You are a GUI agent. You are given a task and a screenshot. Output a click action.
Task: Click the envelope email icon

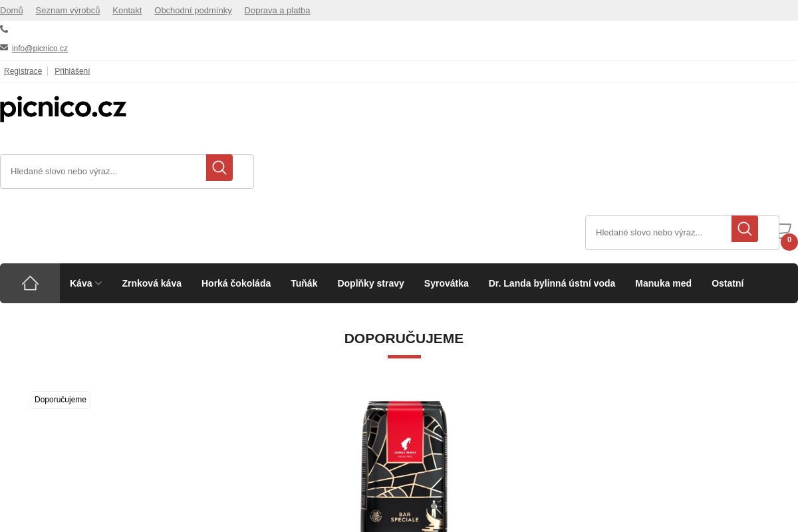click(4, 47)
